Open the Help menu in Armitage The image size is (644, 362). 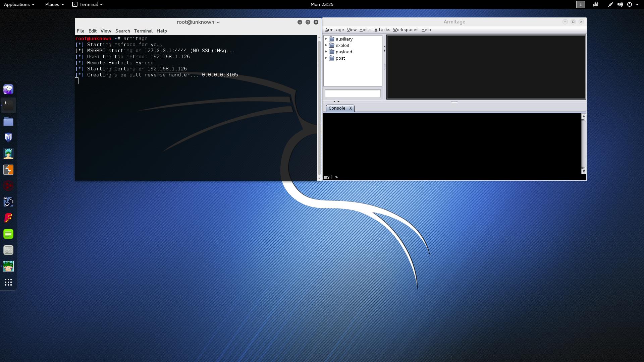[426, 30]
